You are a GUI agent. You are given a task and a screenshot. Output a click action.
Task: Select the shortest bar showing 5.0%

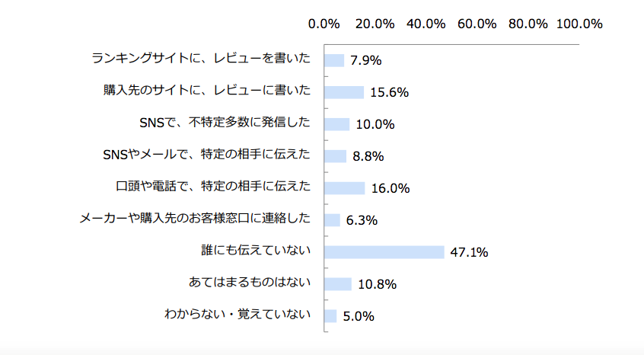click(x=331, y=316)
